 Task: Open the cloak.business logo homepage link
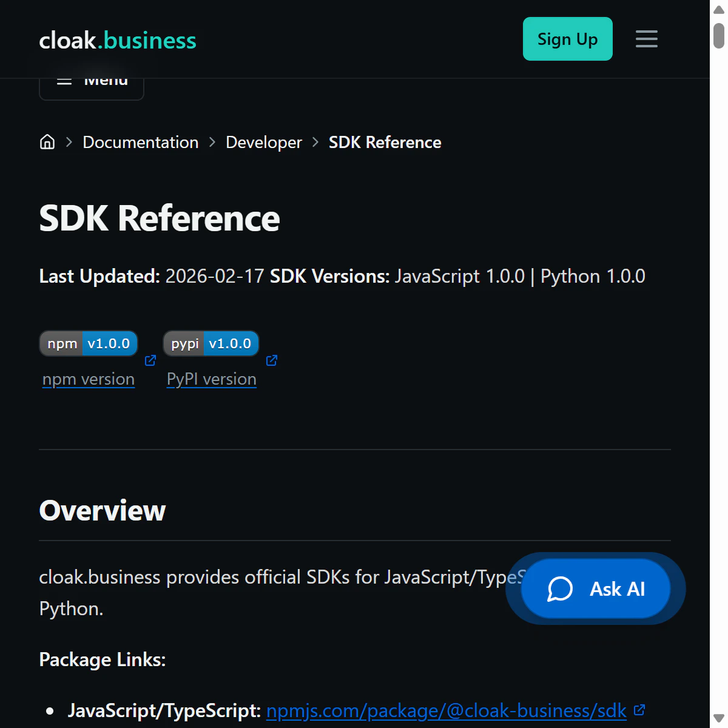click(x=118, y=41)
